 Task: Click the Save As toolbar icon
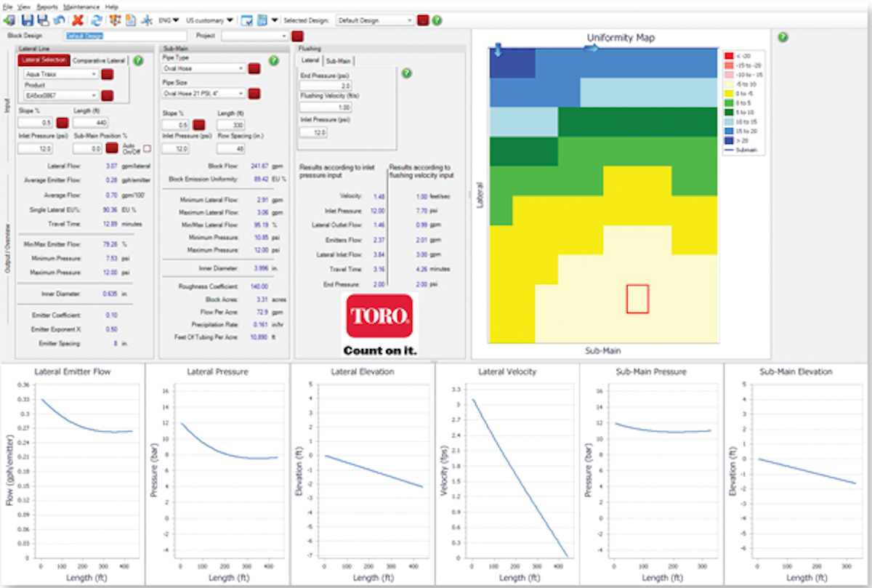tap(43, 20)
